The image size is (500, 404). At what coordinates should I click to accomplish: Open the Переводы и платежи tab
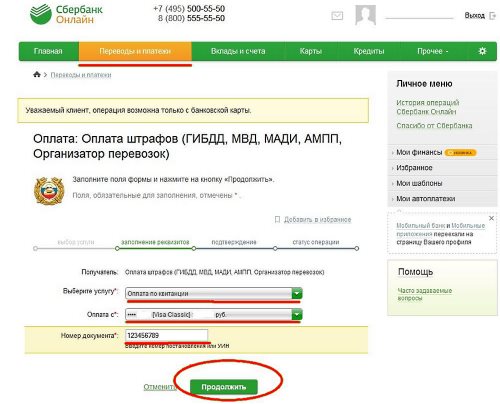click(135, 51)
